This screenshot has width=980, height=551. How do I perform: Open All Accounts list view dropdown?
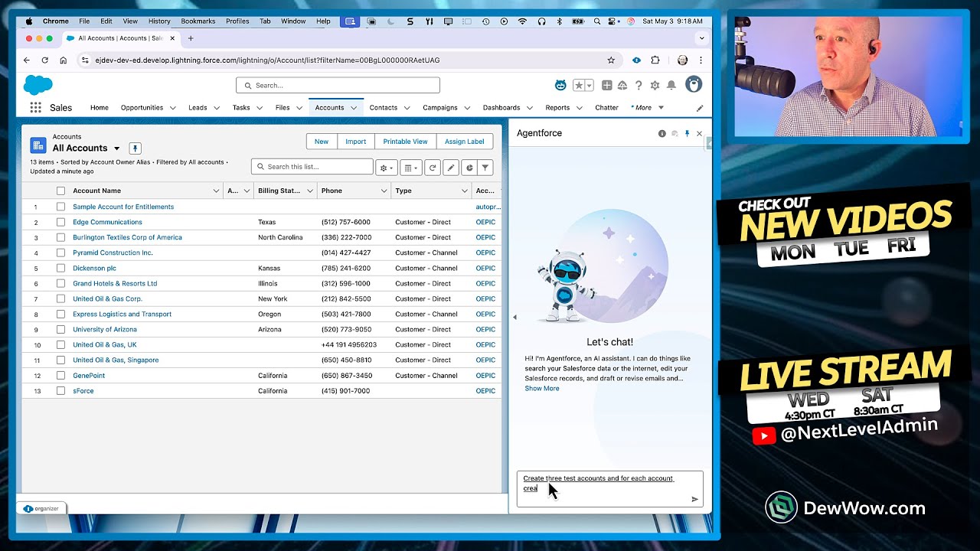[x=117, y=148]
